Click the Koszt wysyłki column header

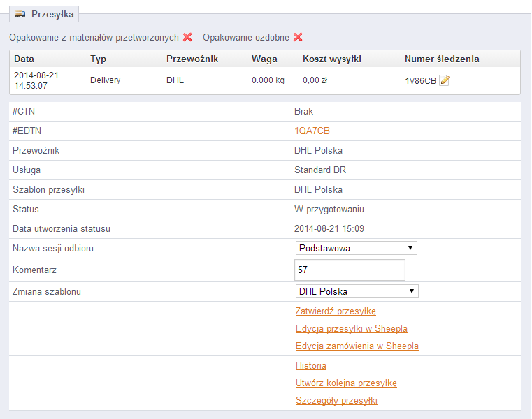click(x=332, y=59)
